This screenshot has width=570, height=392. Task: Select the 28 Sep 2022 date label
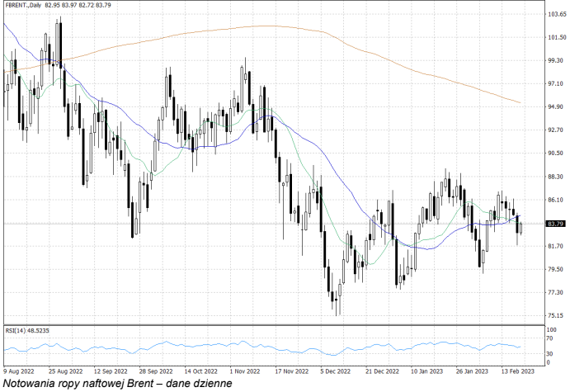[156, 371]
